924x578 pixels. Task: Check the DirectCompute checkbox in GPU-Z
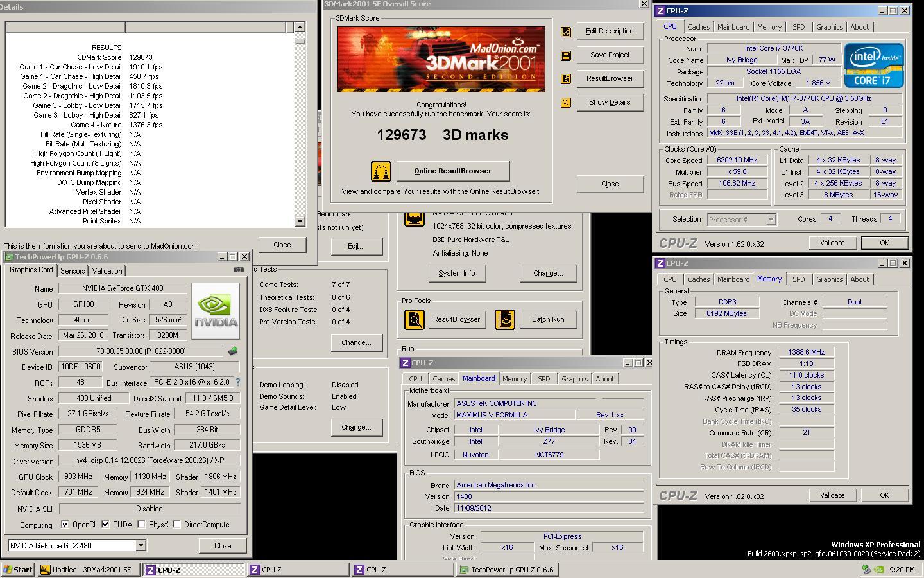pos(176,525)
